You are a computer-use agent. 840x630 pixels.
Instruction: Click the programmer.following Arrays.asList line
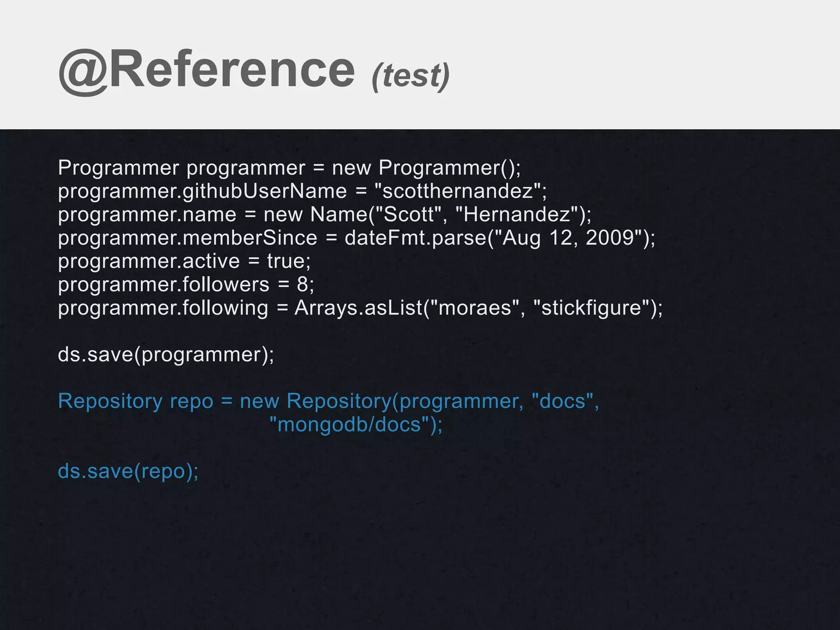[361, 308]
